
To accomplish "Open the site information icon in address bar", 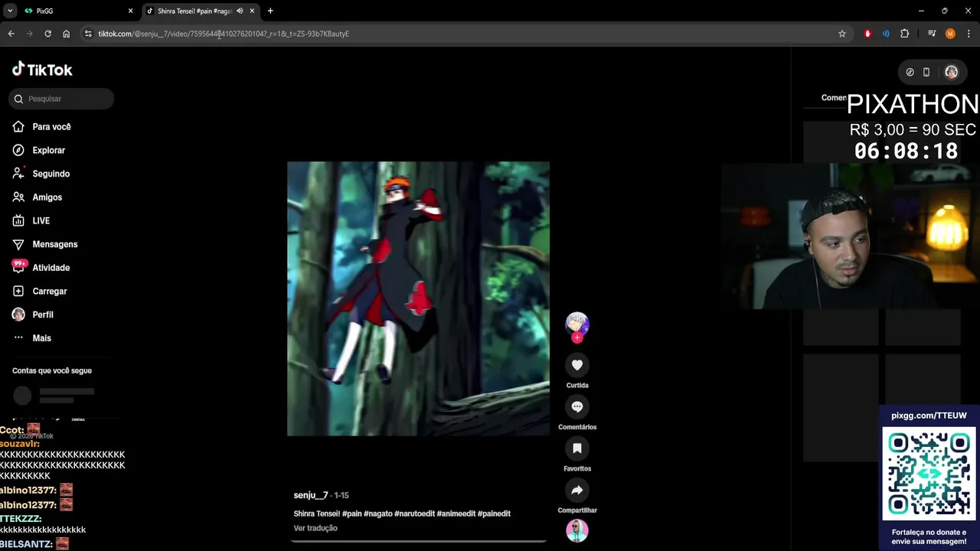I will 88,34.
